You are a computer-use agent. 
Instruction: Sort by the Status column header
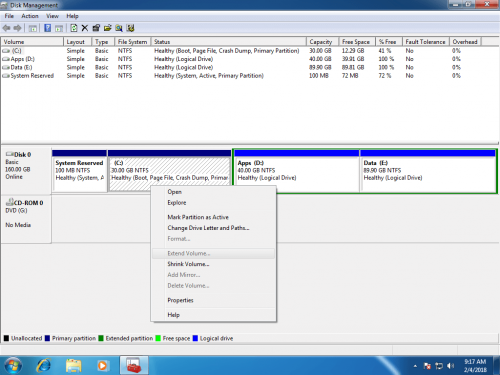(228, 42)
